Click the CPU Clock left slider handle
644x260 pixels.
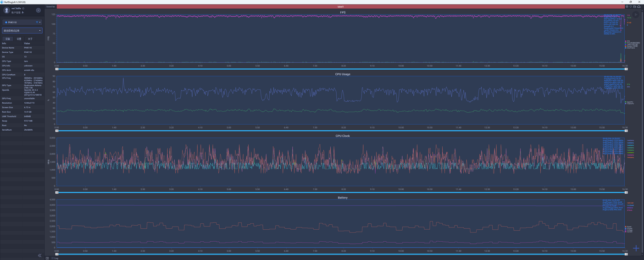(57, 193)
